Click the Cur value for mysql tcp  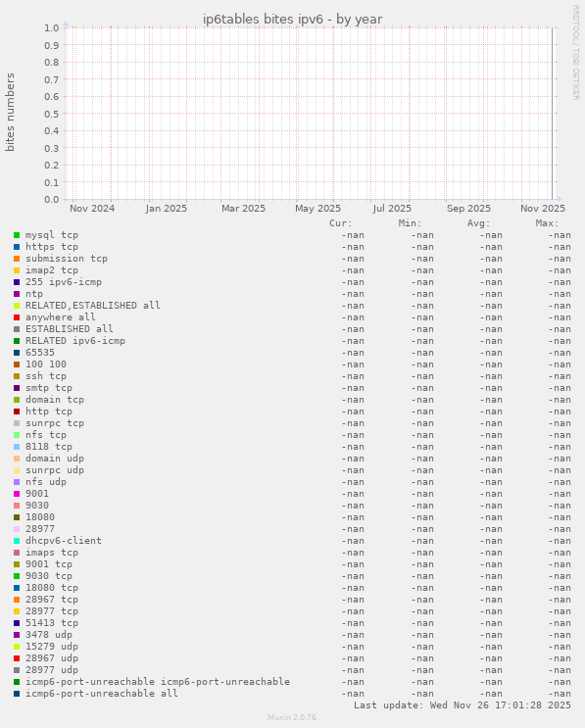353,235
